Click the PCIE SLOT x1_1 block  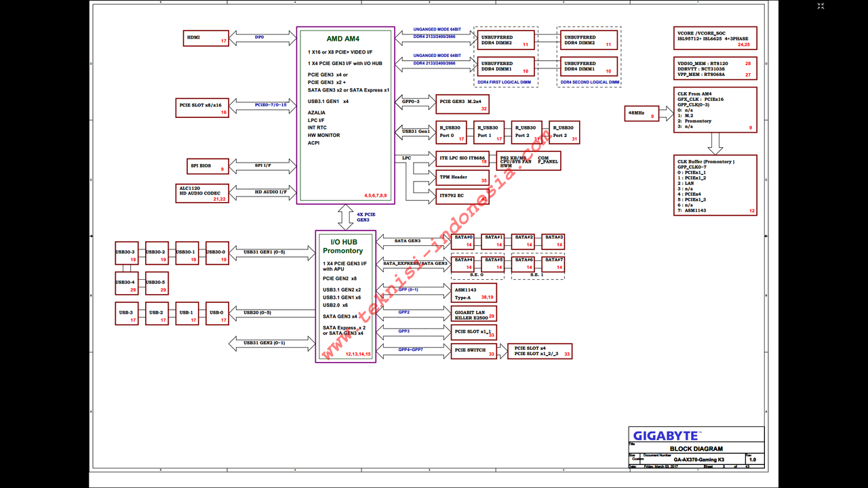(x=474, y=332)
